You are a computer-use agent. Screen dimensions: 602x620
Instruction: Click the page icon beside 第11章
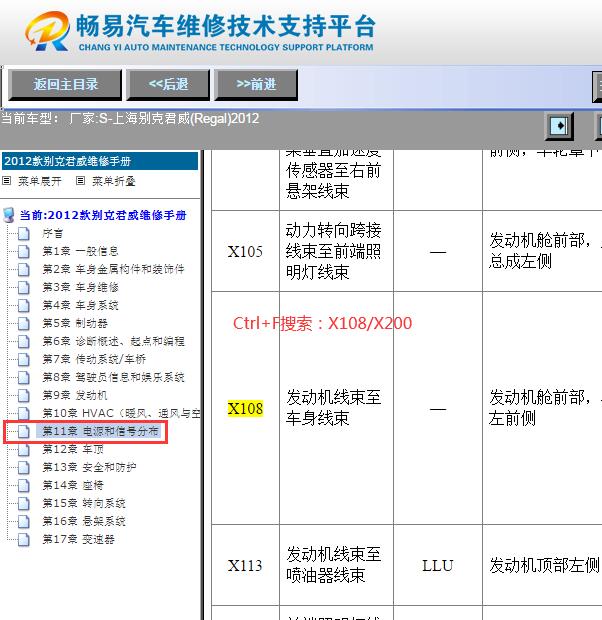pyautogui.click(x=24, y=431)
